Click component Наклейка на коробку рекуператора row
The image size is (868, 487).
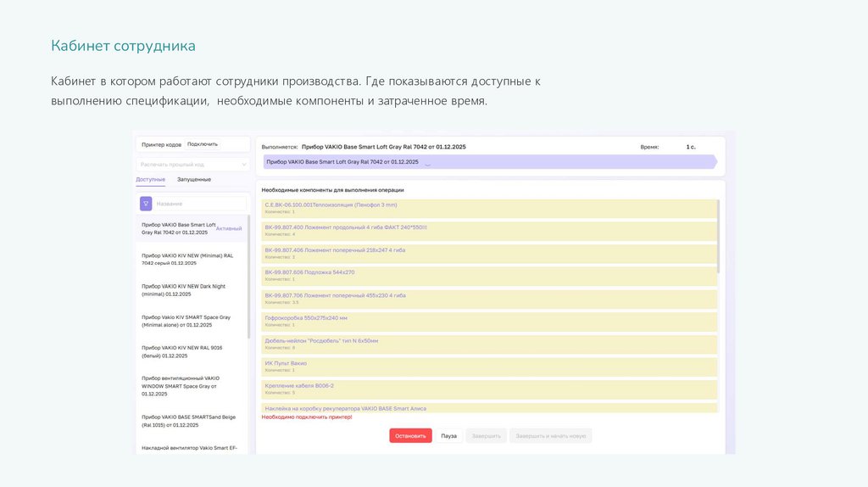(x=489, y=408)
